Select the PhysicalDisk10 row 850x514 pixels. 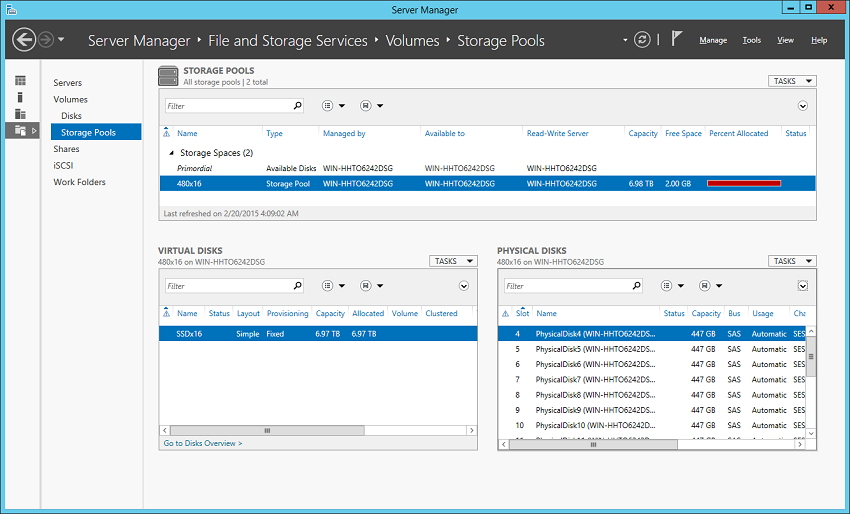pyautogui.click(x=652, y=426)
